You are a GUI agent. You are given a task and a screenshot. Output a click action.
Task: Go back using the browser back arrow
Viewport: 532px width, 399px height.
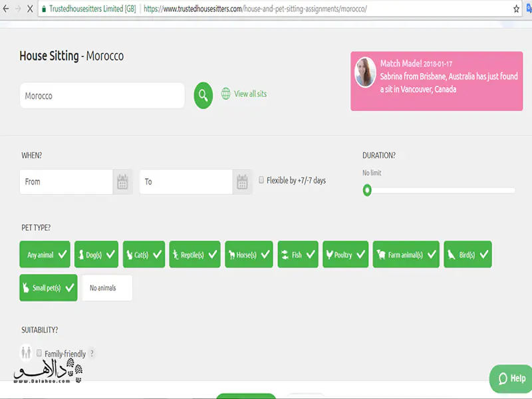(x=6, y=9)
